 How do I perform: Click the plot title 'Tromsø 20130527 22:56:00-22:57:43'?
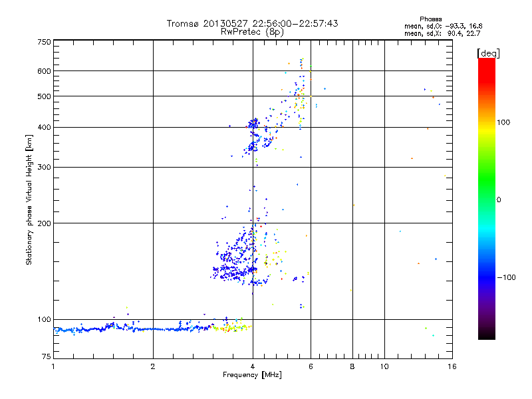click(252, 23)
